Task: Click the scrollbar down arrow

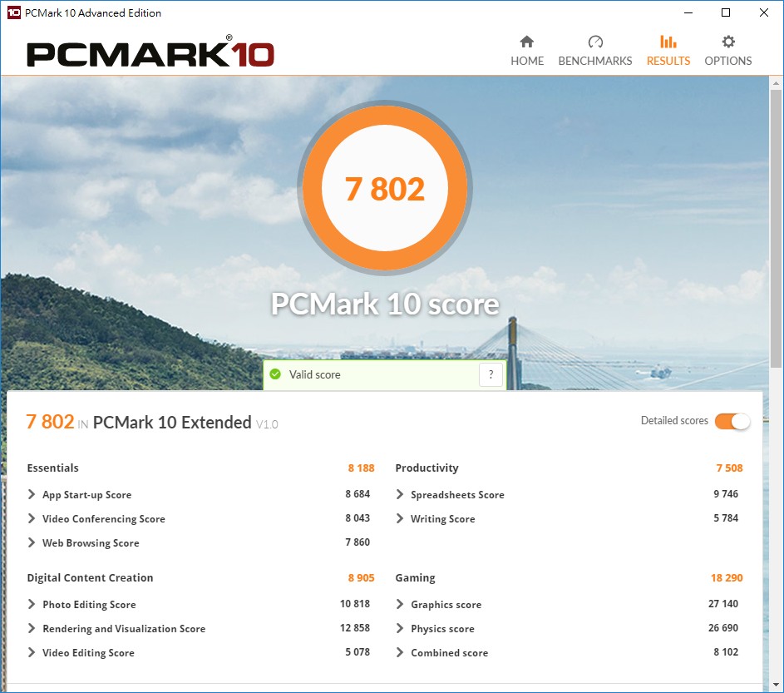Action: pos(776,685)
